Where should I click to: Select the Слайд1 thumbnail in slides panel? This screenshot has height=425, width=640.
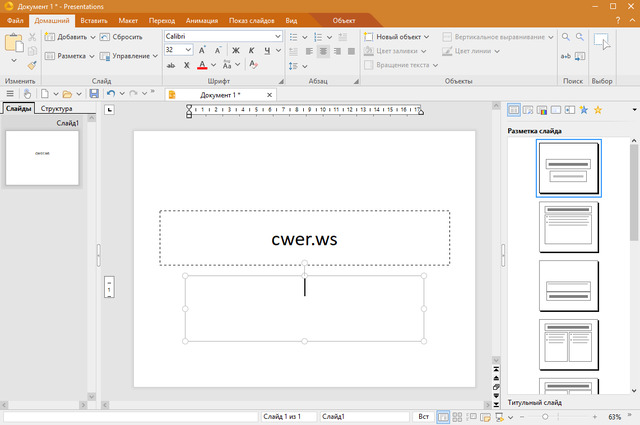(x=42, y=157)
